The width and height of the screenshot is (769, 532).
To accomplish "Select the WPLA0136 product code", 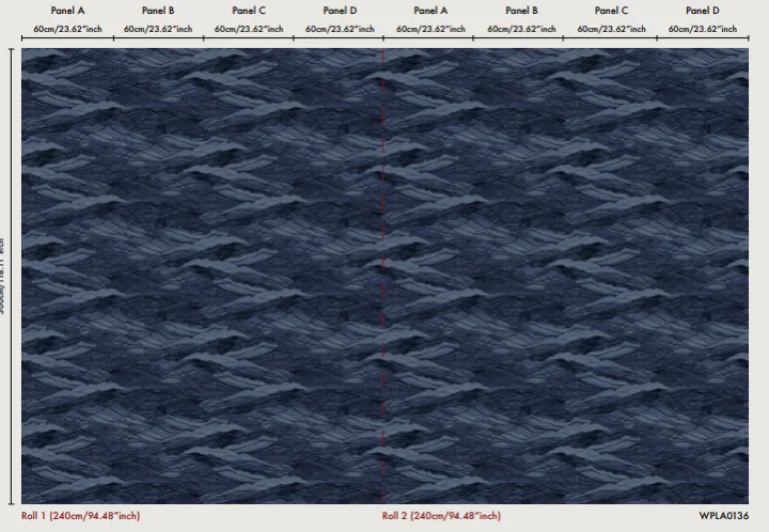I will [723, 516].
